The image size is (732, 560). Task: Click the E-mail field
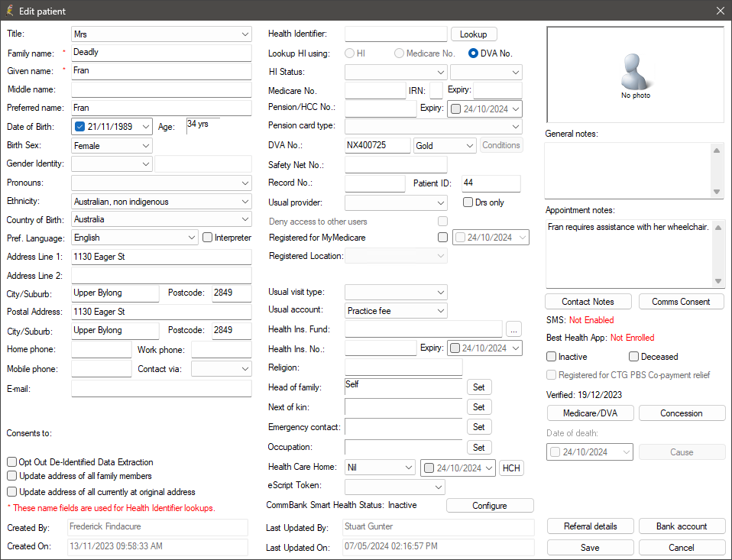click(x=161, y=389)
